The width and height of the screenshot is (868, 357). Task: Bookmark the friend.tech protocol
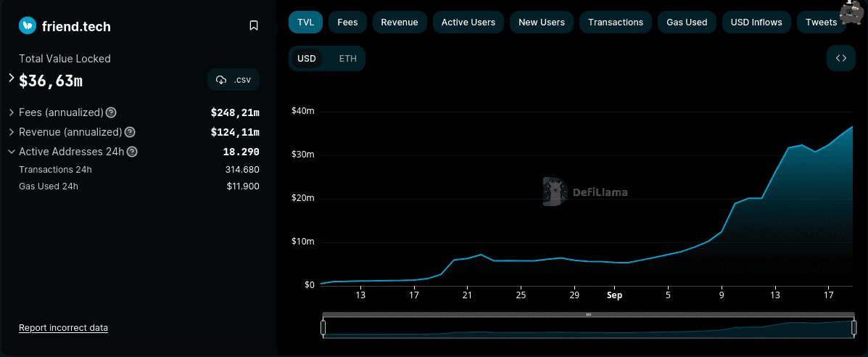(x=254, y=25)
